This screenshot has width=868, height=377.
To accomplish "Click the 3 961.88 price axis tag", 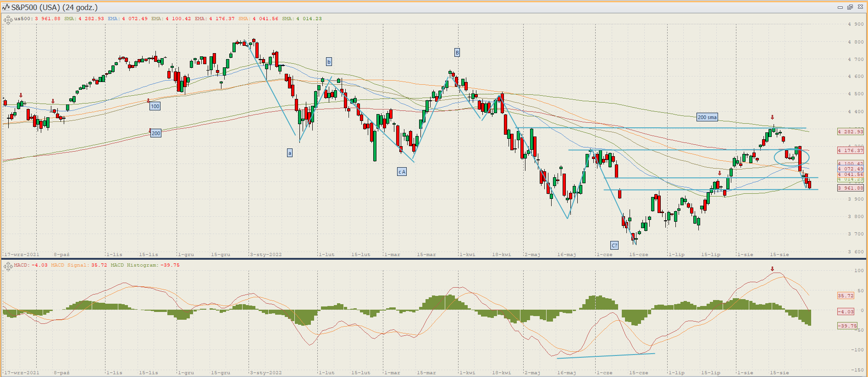I will (850, 188).
